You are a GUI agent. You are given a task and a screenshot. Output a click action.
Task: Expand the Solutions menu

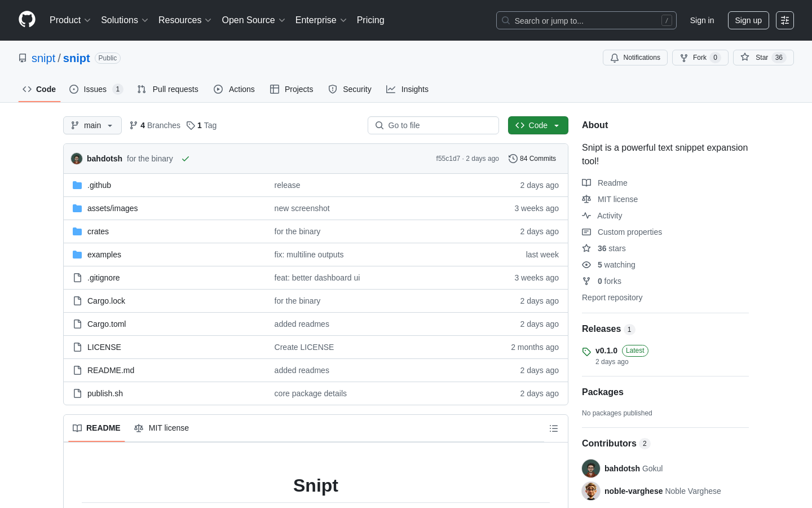point(125,20)
